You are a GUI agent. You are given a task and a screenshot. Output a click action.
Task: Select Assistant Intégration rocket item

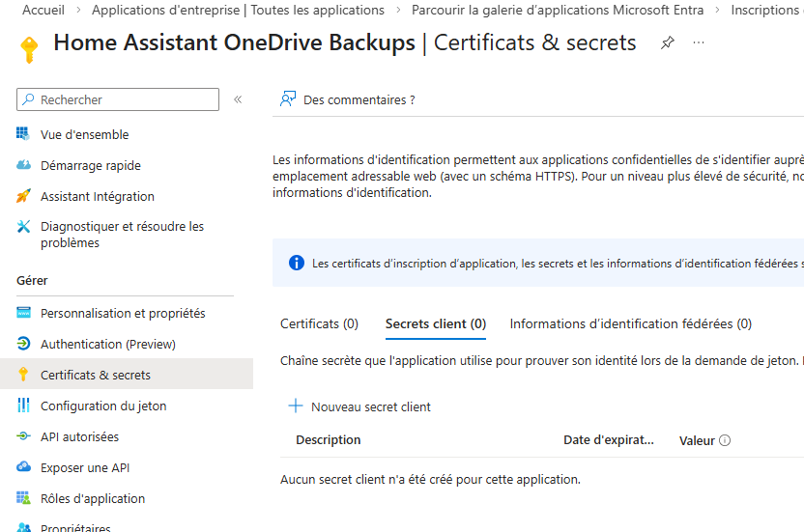click(97, 196)
